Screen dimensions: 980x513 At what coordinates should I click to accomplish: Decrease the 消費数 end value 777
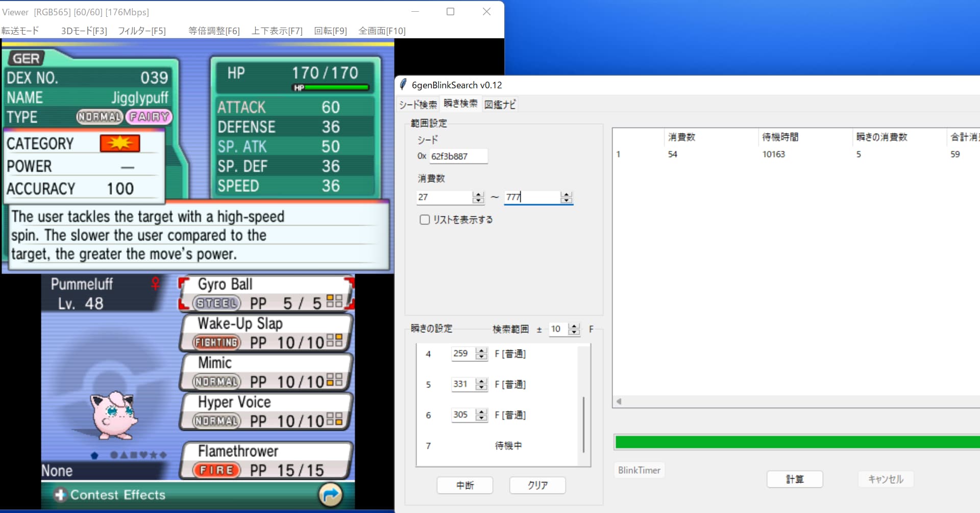pos(566,200)
